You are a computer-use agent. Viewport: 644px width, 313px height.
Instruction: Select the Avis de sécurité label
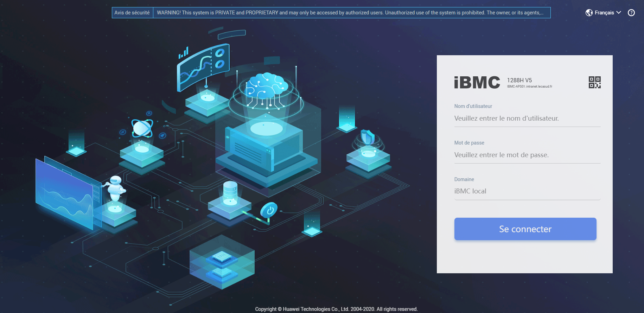pyautogui.click(x=132, y=13)
